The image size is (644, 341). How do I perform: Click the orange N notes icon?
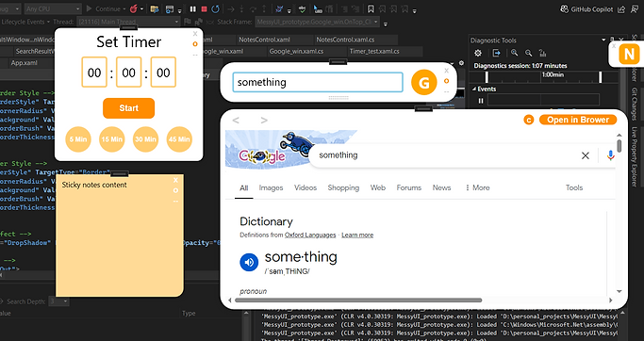pos(629,55)
